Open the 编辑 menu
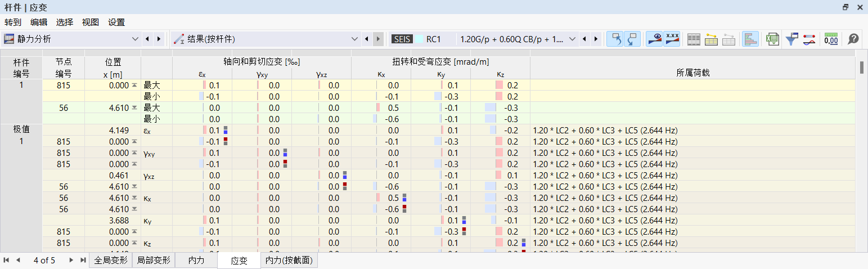868x269 pixels. coord(39,23)
